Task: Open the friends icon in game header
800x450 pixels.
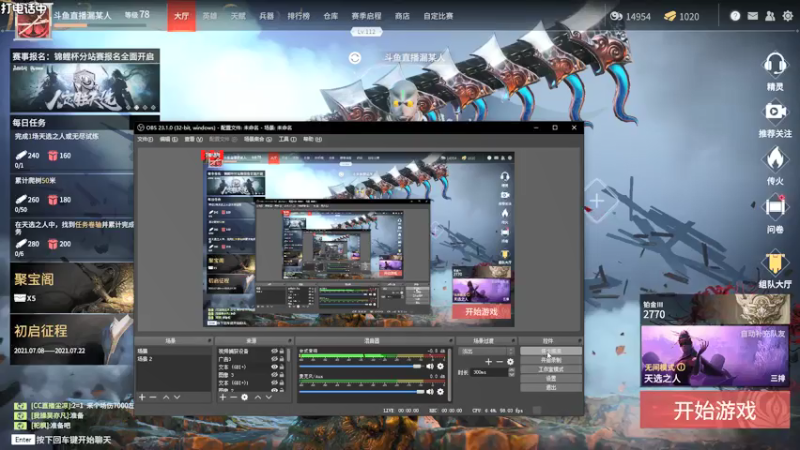Action: coord(770,16)
